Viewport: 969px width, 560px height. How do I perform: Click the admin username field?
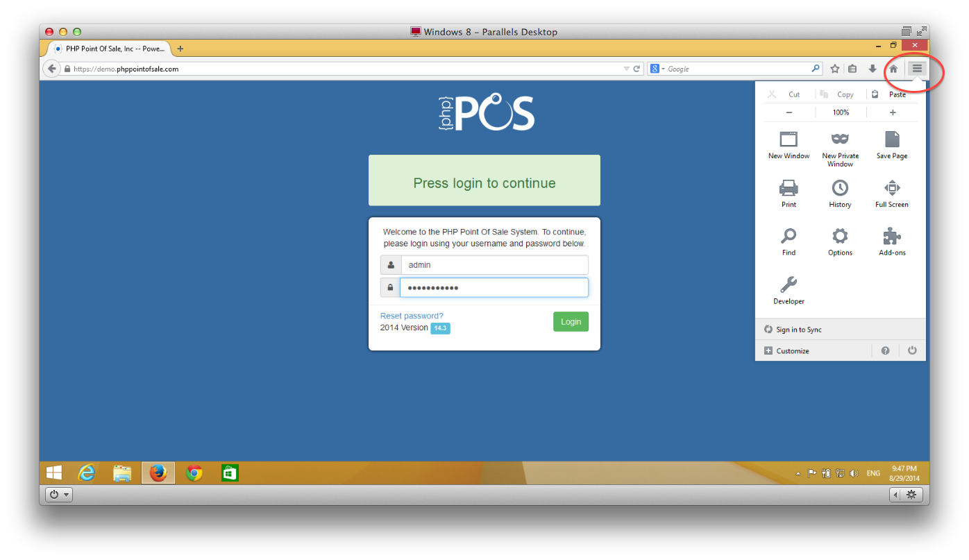[x=494, y=265]
